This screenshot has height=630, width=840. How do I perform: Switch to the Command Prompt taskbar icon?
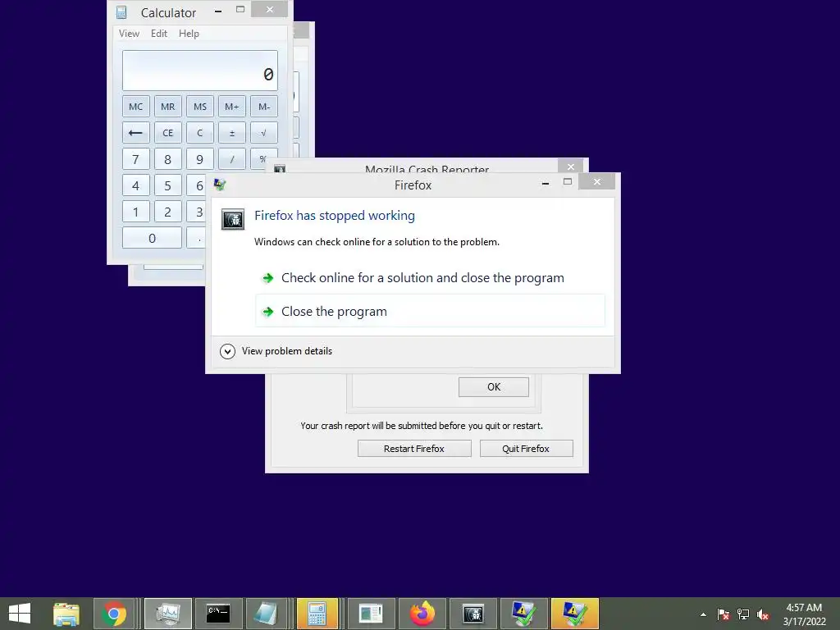point(218,614)
